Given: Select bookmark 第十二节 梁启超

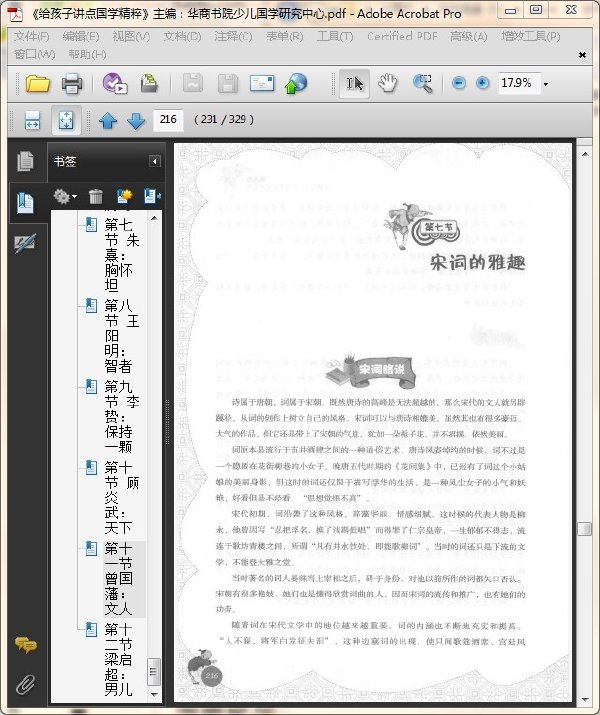Looking at the screenshot, I should tap(119, 659).
